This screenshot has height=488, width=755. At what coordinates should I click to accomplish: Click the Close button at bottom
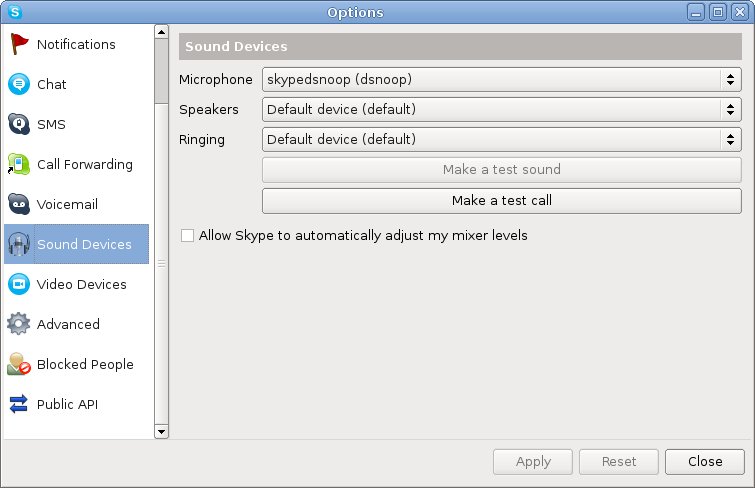[x=705, y=462]
